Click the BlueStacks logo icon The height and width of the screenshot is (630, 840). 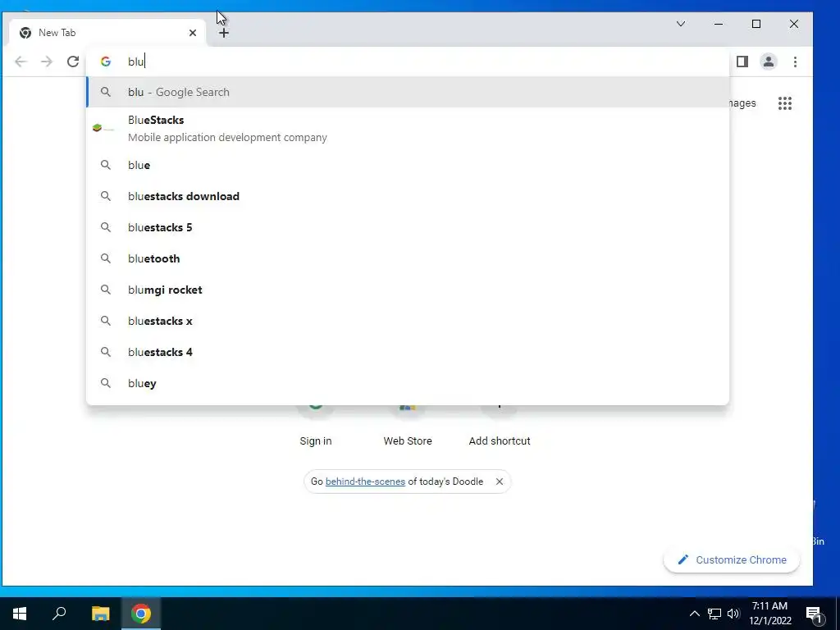click(103, 128)
